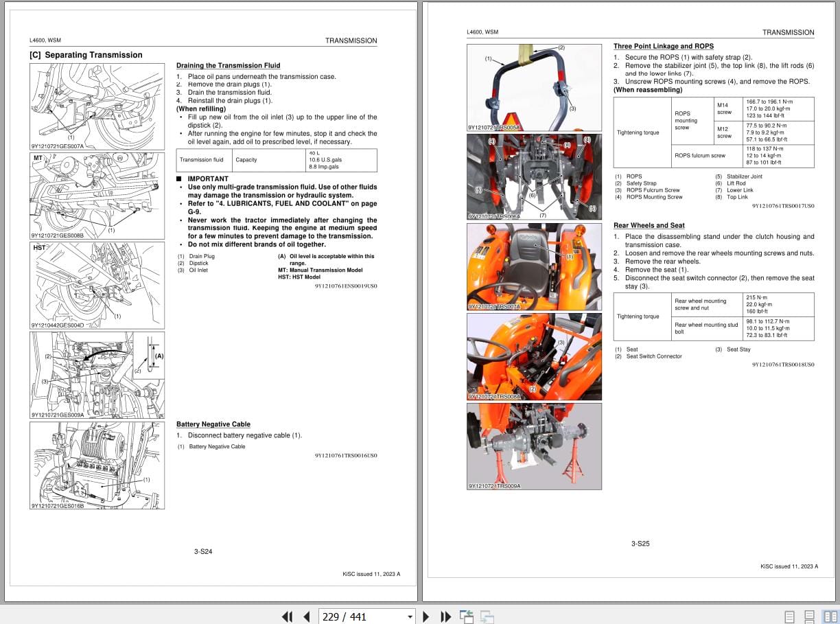840x624 pixels.
Task: Go to the next page
Action: 425,616
